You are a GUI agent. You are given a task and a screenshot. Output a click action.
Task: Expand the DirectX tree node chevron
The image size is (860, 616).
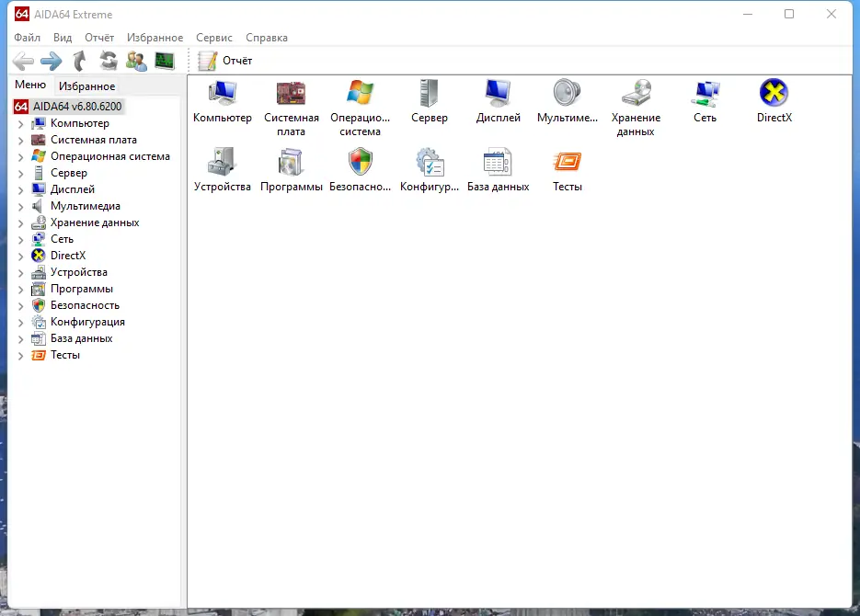pyautogui.click(x=21, y=256)
